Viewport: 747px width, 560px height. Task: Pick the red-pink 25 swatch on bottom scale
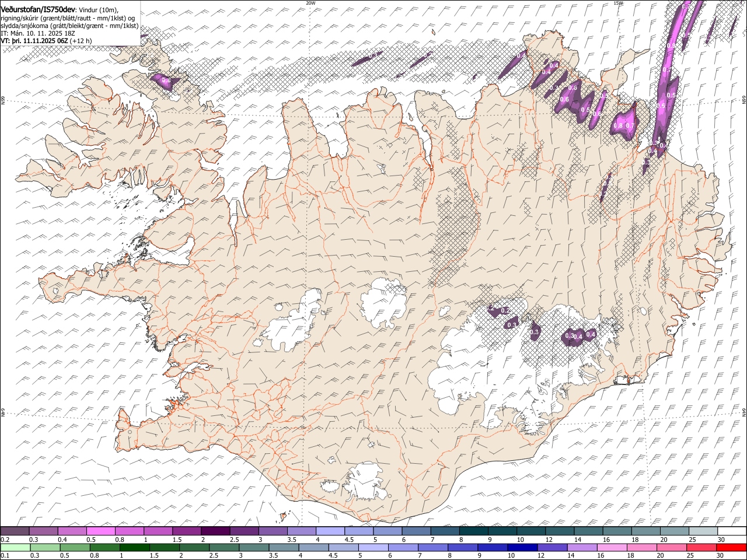click(x=701, y=547)
